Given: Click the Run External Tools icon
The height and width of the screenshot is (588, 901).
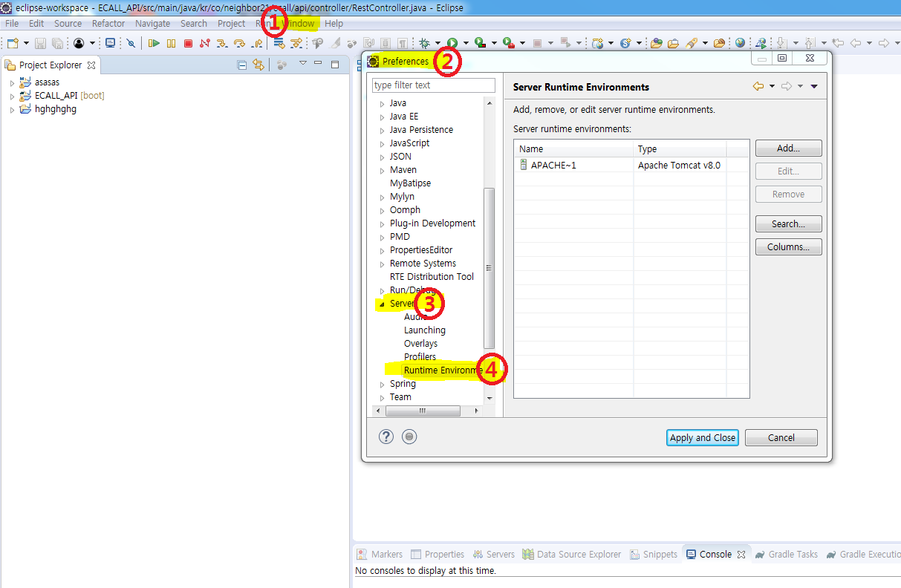Looking at the screenshot, I should pos(509,43).
